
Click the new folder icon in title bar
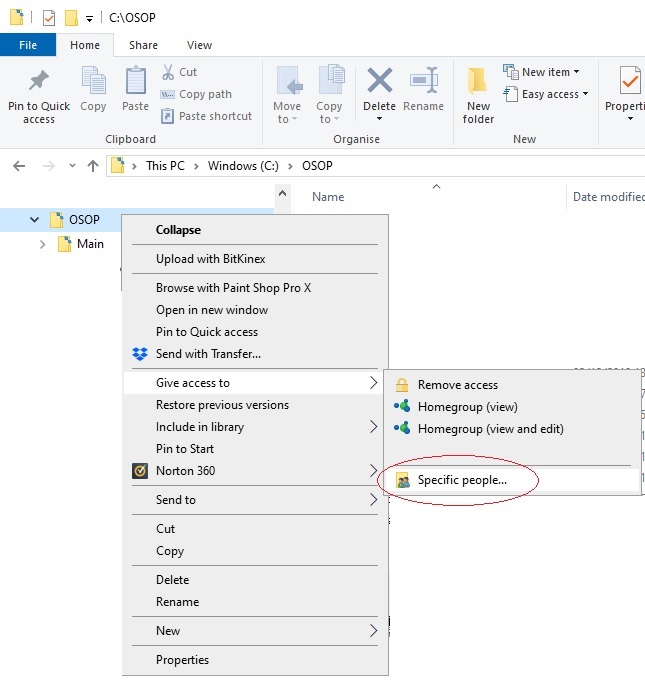point(71,18)
